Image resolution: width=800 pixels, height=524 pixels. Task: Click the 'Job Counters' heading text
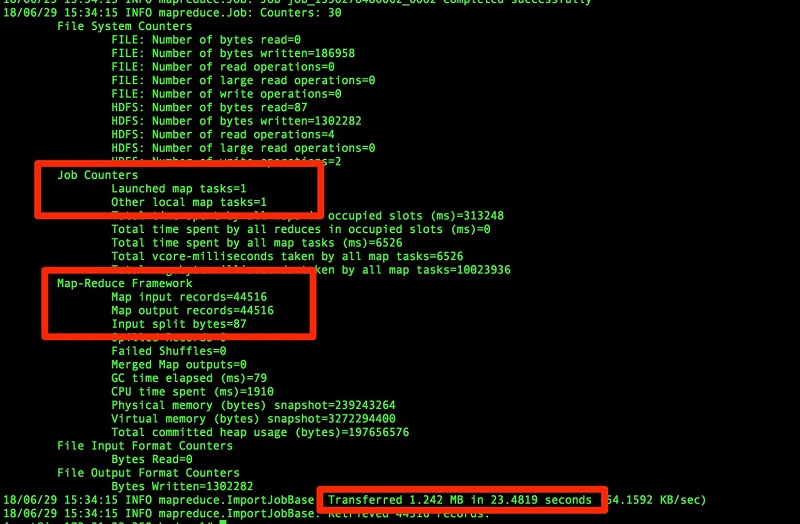pos(97,175)
